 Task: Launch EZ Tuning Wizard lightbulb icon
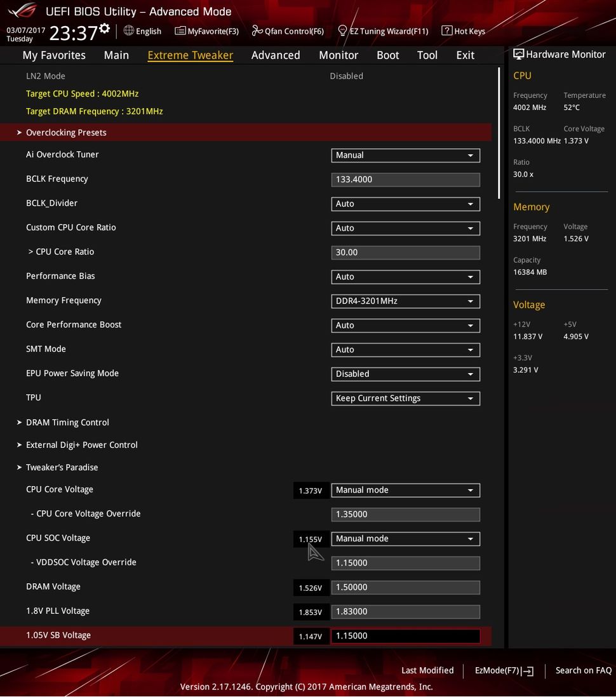[342, 30]
